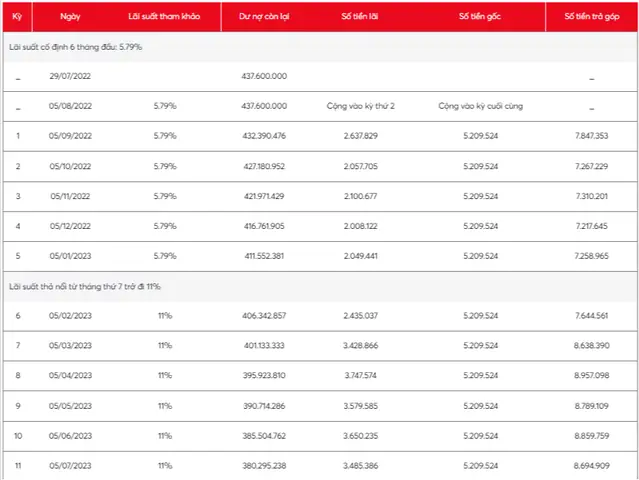Click interest amount 2.435.037

click(361, 315)
